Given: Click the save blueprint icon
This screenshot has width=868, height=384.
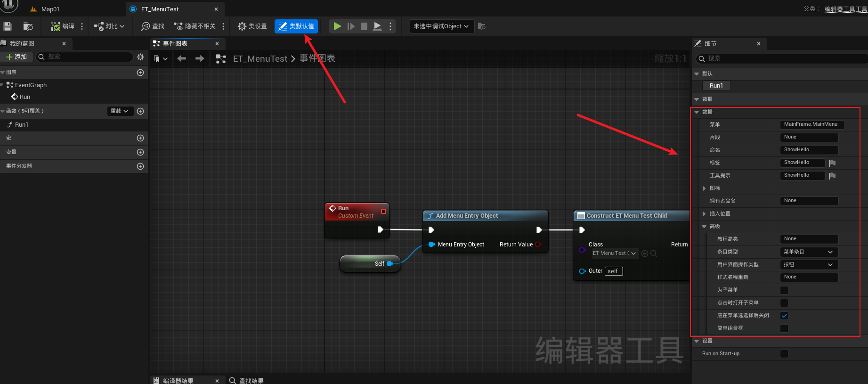Looking at the screenshot, I should click(x=8, y=26).
